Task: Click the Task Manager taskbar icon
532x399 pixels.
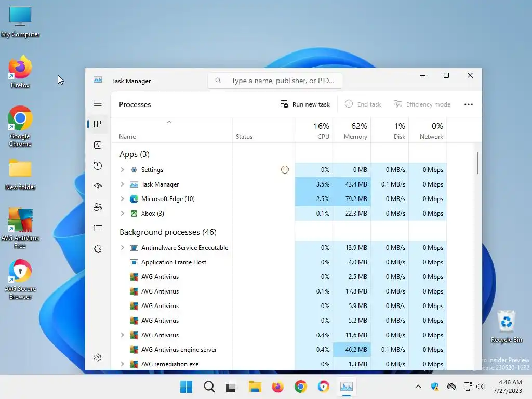Action: [x=347, y=387]
